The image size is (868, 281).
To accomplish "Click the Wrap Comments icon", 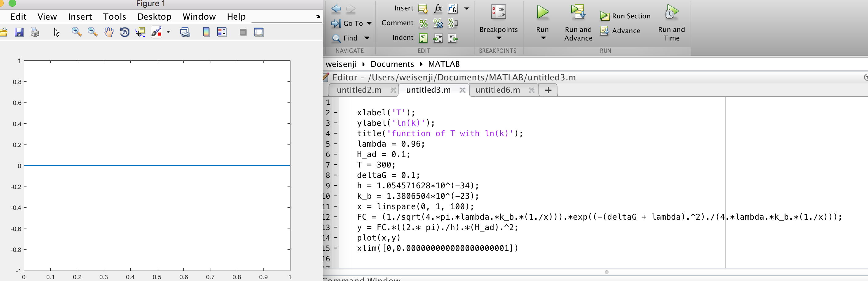I will click(x=452, y=23).
